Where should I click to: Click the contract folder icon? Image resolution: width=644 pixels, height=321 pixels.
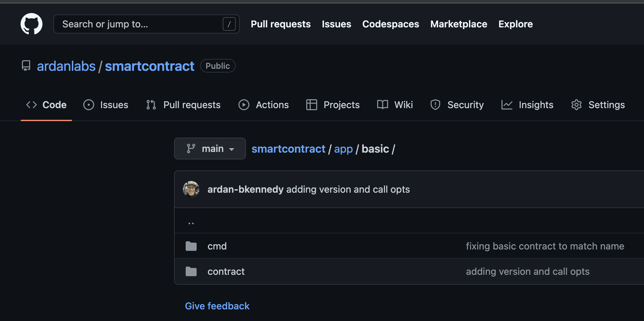pos(191,271)
